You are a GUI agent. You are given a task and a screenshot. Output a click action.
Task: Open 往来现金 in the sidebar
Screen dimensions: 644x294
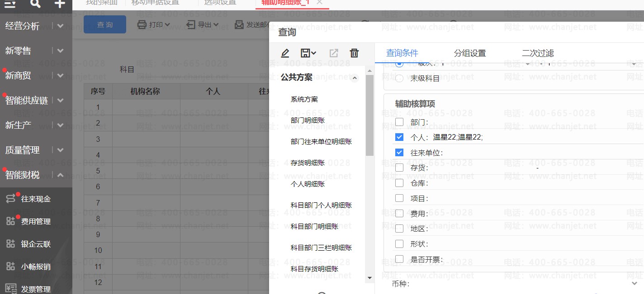(x=35, y=199)
